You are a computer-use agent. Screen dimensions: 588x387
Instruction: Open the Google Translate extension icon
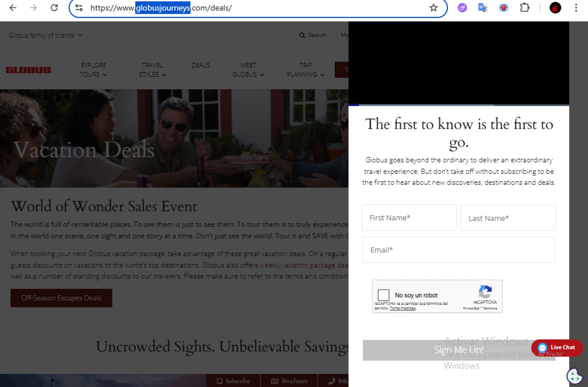pos(483,8)
